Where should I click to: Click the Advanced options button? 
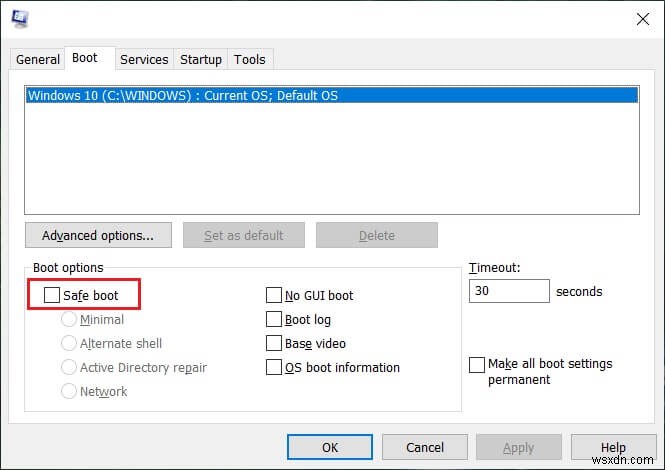(x=98, y=236)
